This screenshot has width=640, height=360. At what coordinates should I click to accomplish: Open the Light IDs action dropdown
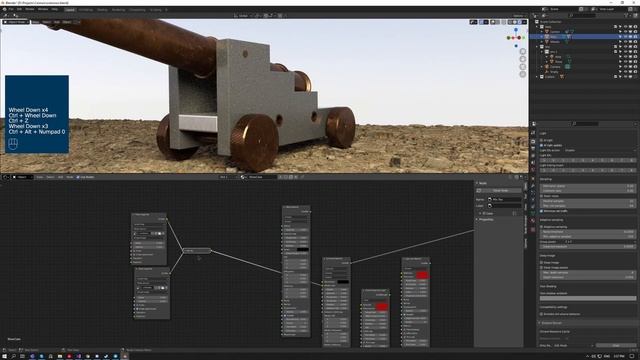[x=599, y=150]
